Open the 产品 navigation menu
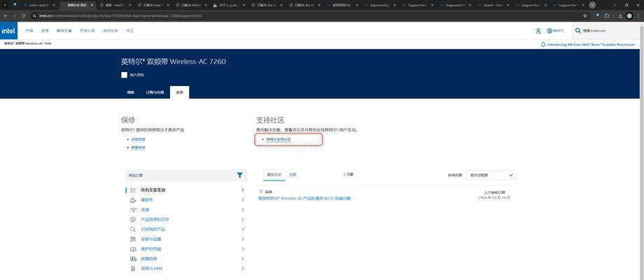 pyautogui.click(x=29, y=31)
